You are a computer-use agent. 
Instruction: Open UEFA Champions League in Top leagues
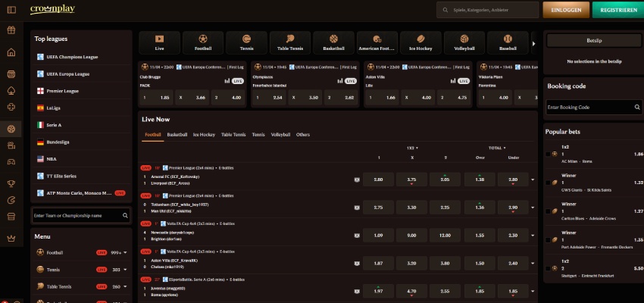click(x=81, y=57)
